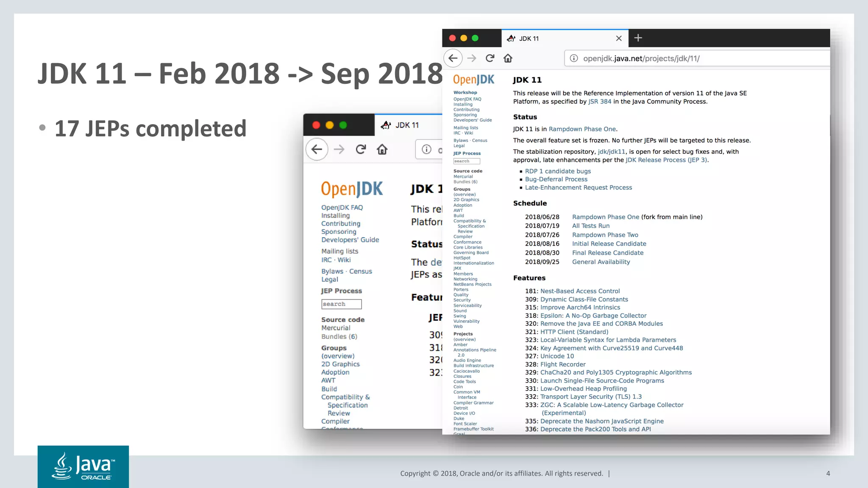Viewport: 868px width, 488px height.
Task: Open Installing link in rear window sidebar
Action: point(335,216)
